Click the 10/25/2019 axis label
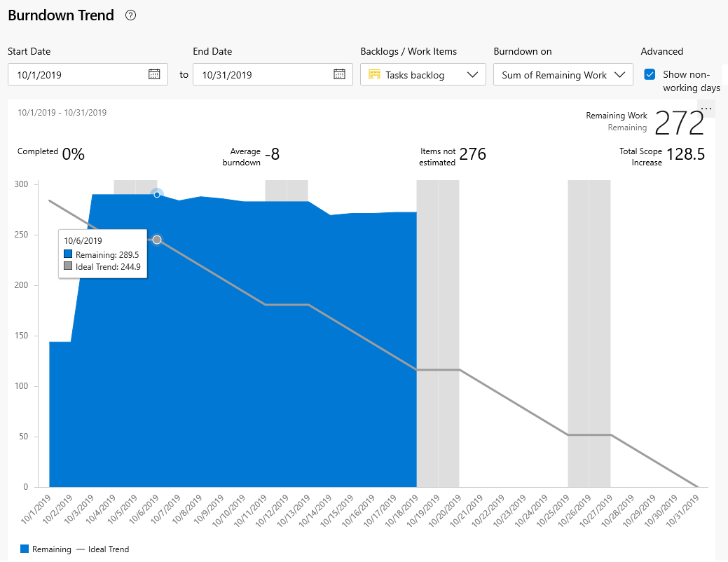 [553, 510]
